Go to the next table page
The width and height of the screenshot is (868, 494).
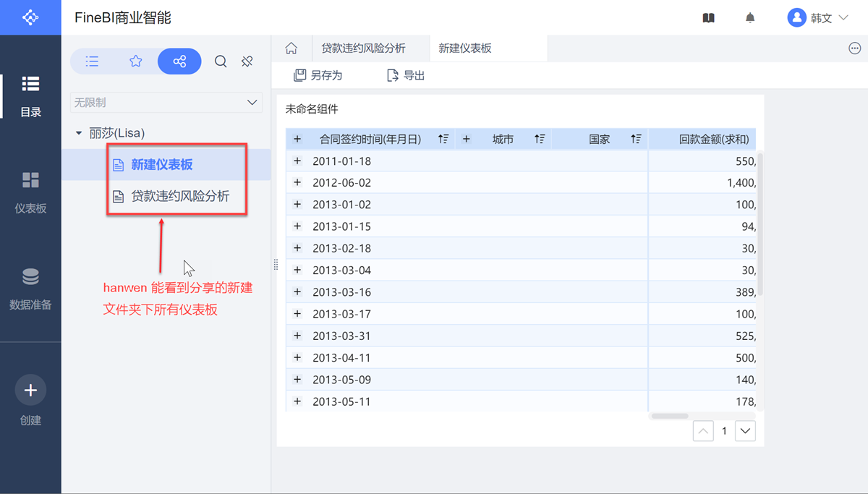(745, 431)
